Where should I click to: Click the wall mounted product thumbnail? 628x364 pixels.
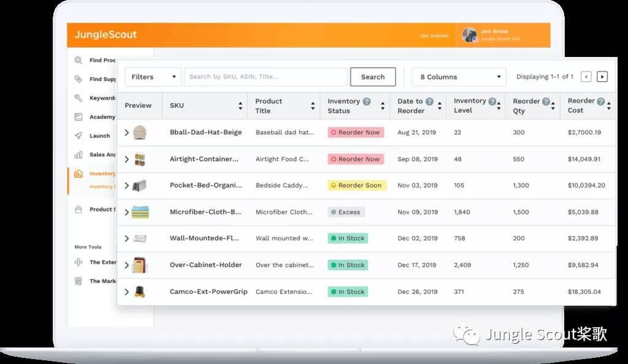140,239
